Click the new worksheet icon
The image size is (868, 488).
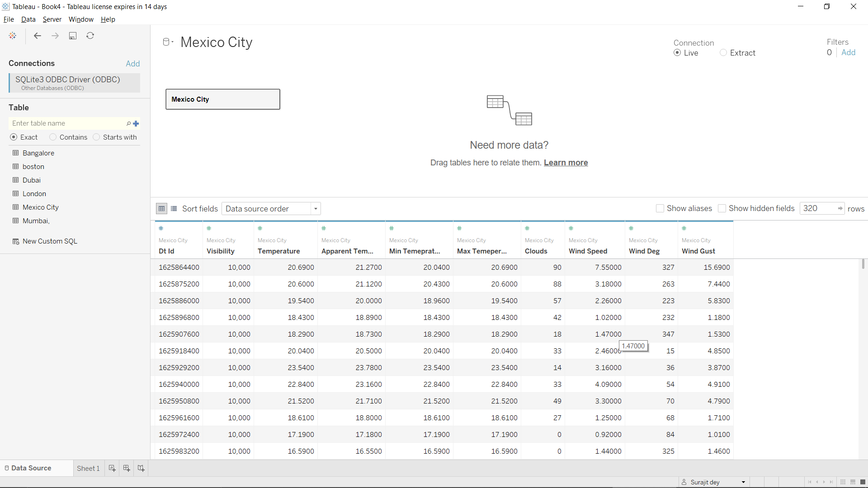coord(112,468)
